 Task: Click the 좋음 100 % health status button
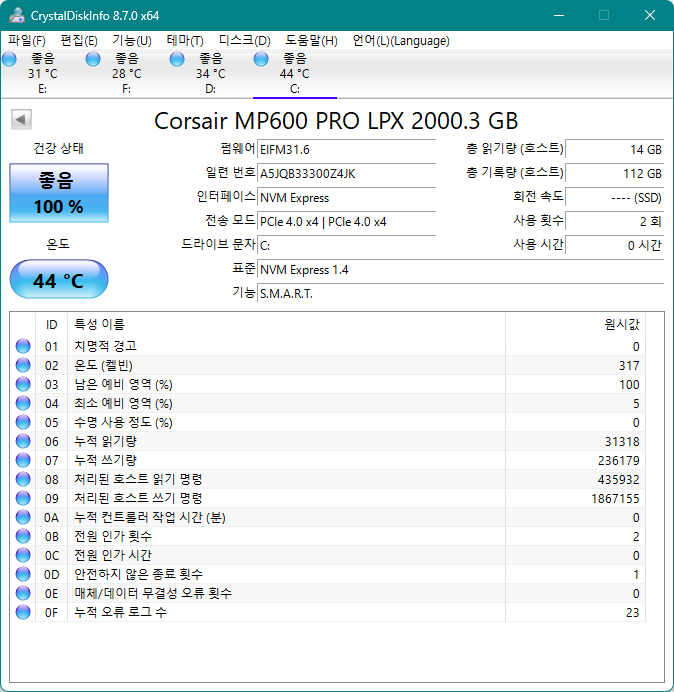[x=59, y=193]
